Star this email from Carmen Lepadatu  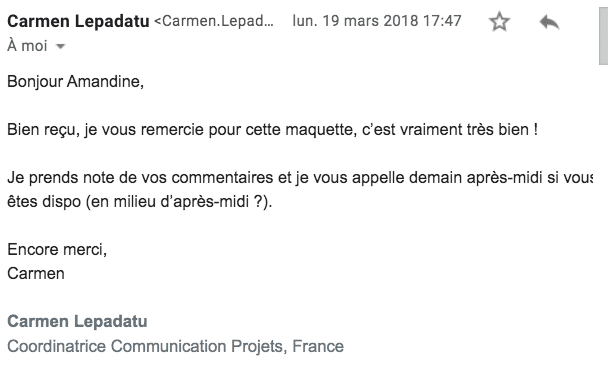point(499,21)
